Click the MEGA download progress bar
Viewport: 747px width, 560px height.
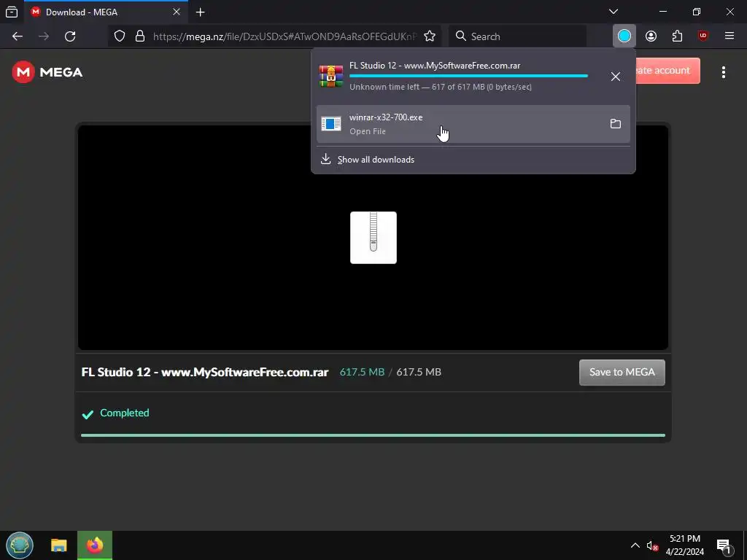(373, 435)
